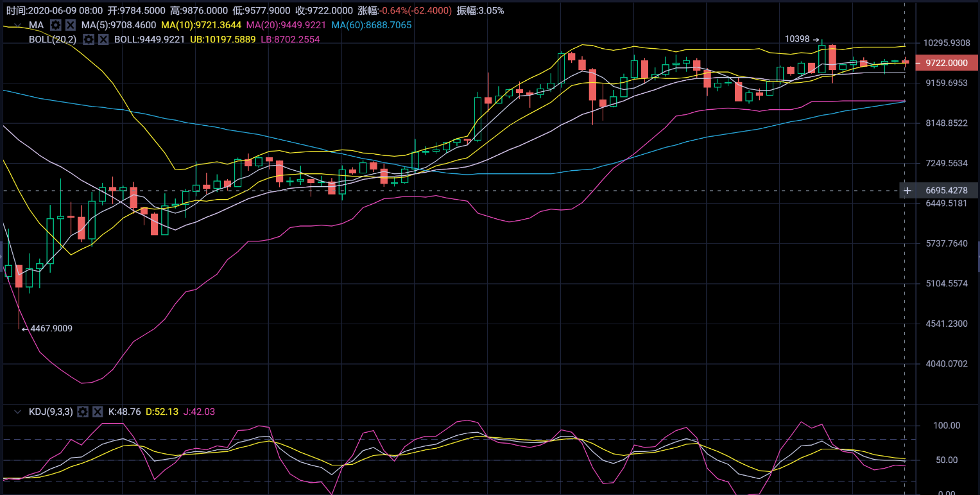Remove BOLL indicator with X icon
Image resolution: width=980 pixels, height=495 pixels.
103,39
